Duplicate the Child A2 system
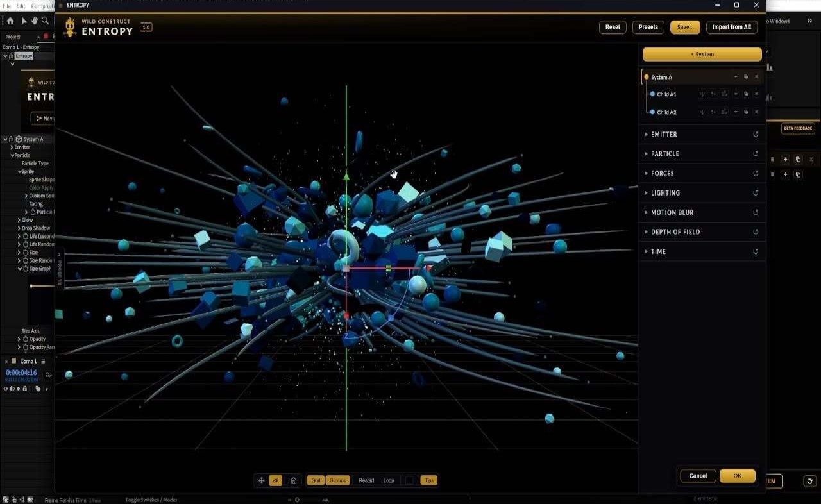821x504 pixels. click(x=746, y=112)
